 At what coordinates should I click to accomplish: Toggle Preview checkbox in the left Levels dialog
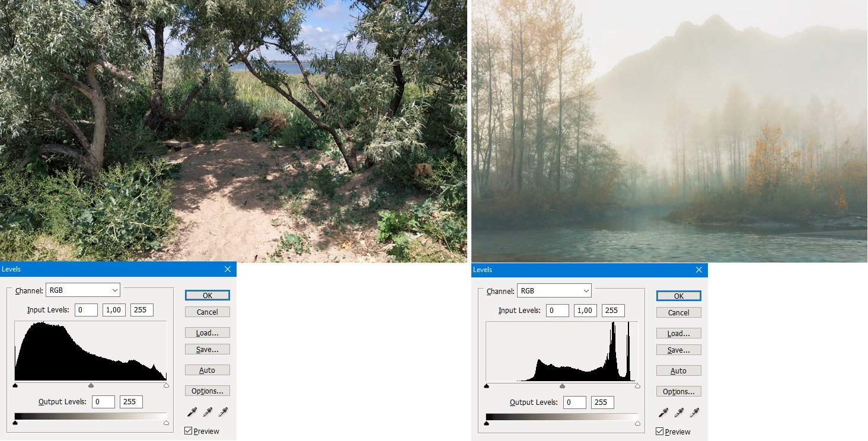click(188, 431)
